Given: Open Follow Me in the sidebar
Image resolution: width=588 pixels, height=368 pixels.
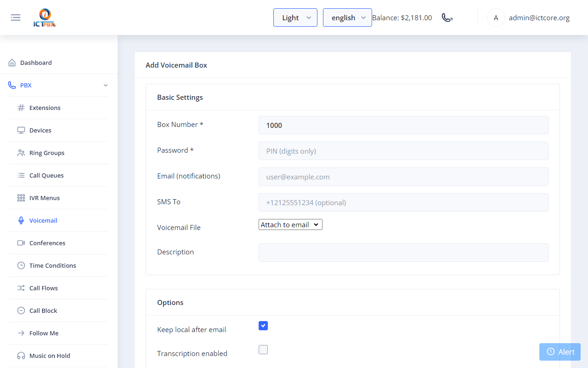Looking at the screenshot, I should click(59, 333).
